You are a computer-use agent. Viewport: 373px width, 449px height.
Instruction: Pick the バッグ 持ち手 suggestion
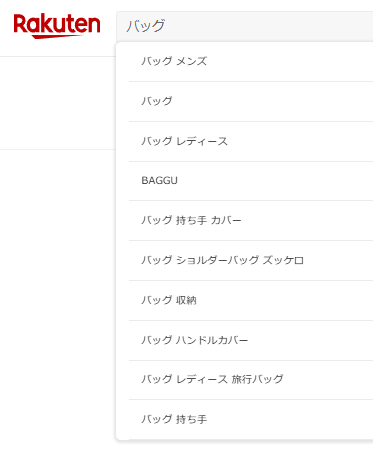251,419
